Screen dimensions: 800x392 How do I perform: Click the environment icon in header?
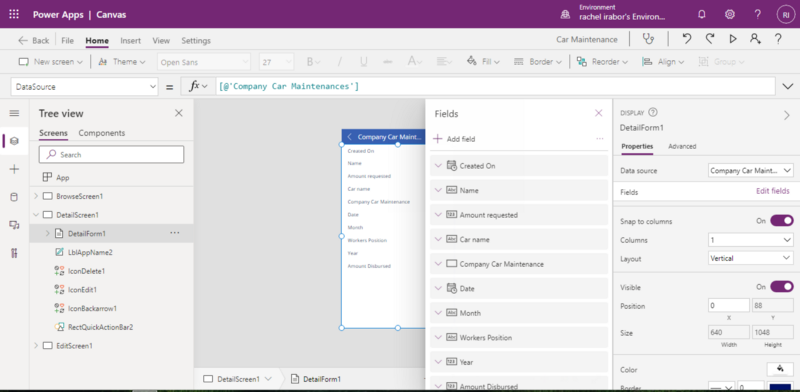565,15
